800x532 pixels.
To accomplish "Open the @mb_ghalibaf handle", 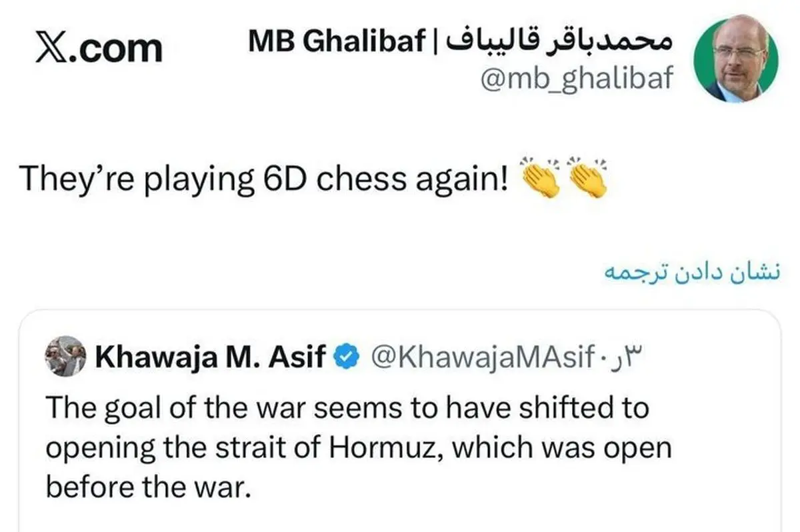I will pos(576,79).
